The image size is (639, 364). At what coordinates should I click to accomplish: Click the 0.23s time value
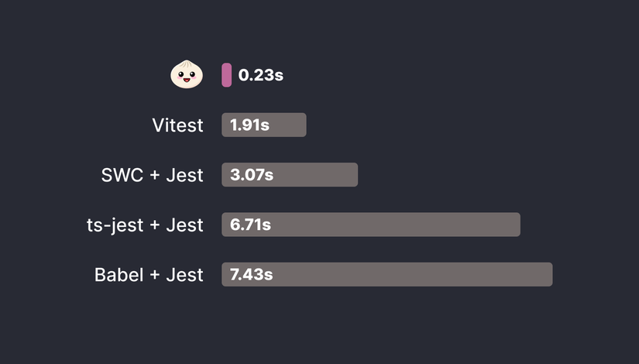pyautogui.click(x=261, y=75)
